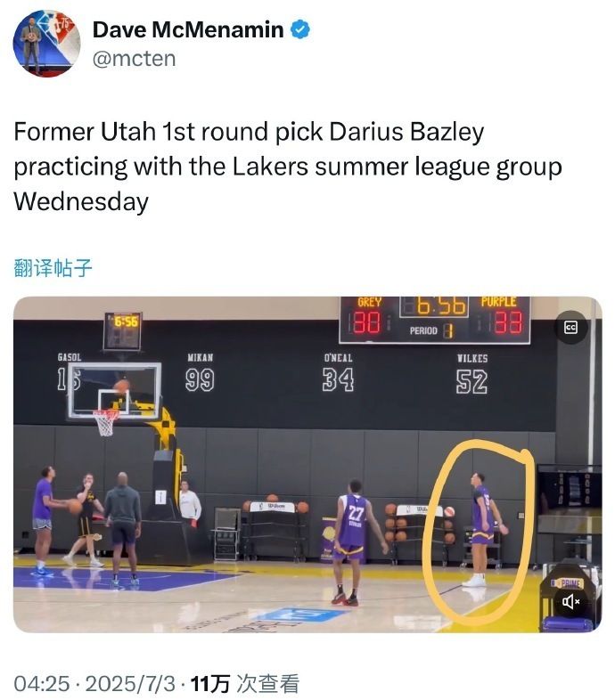
Task: Click the Wilson ball rack in the video
Action: click(x=274, y=531)
